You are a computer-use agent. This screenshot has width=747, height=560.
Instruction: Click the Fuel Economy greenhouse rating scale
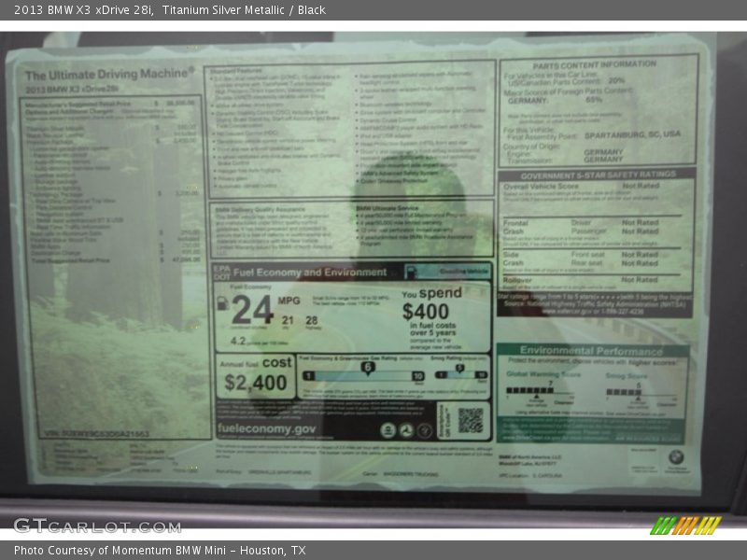pos(367,374)
